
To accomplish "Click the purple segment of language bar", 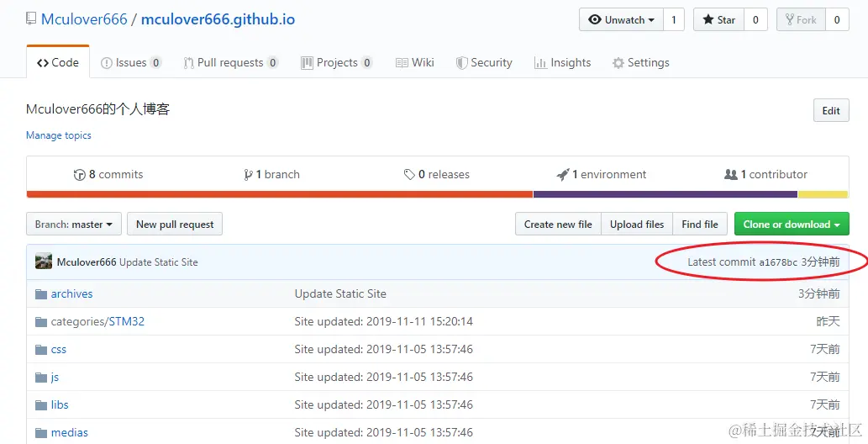I will pyautogui.click(x=665, y=194).
